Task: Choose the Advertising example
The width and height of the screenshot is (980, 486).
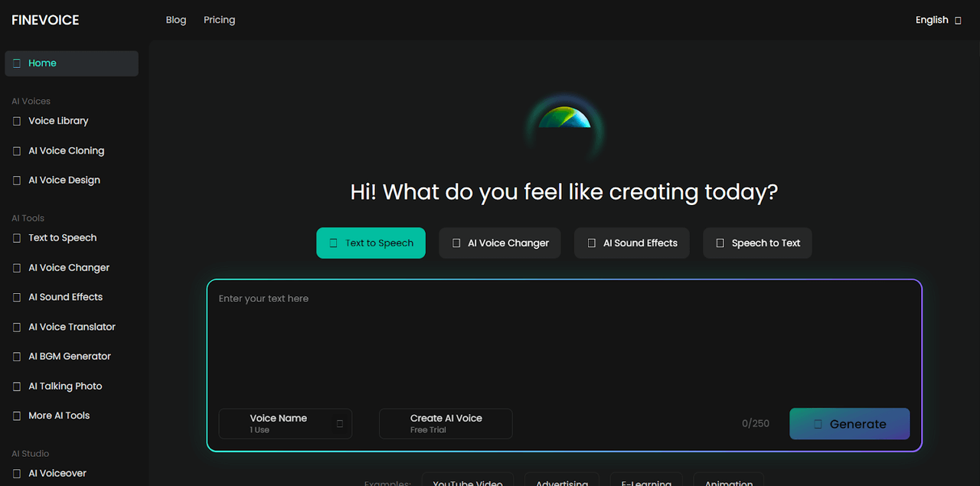Action: [x=562, y=480]
